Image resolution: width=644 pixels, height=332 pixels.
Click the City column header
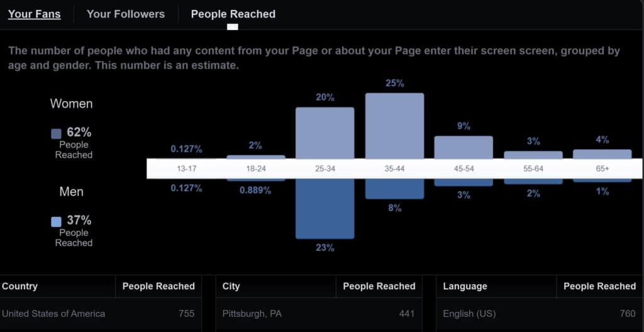231,286
